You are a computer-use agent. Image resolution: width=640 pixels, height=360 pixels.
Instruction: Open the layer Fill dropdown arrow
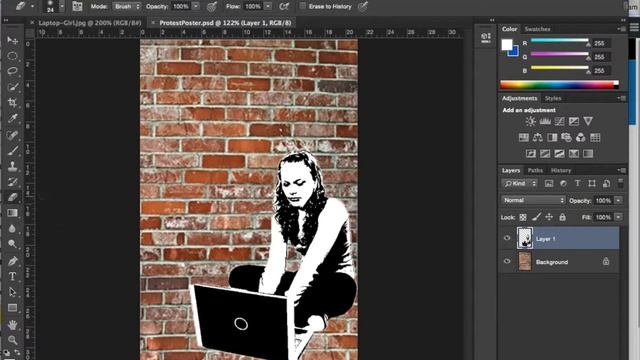pos(619,217)
